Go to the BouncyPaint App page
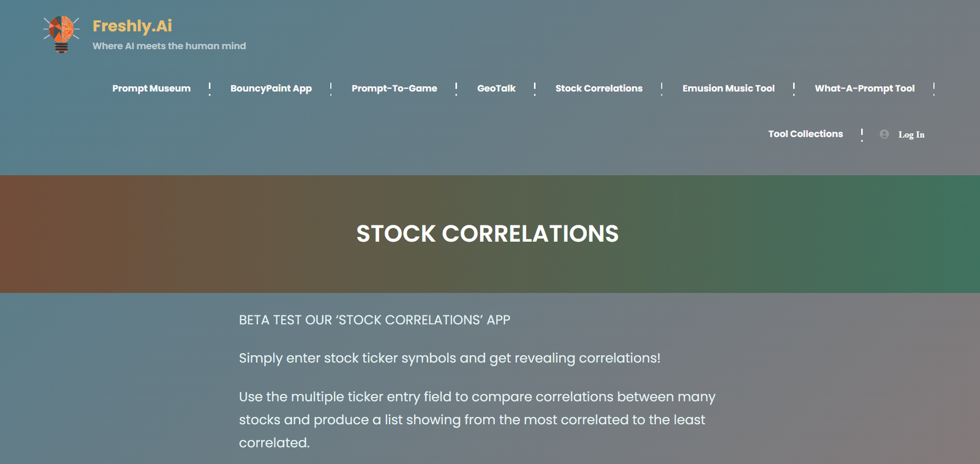The width and height of the screenshot is (980, 464). click(x=271, y=88)
